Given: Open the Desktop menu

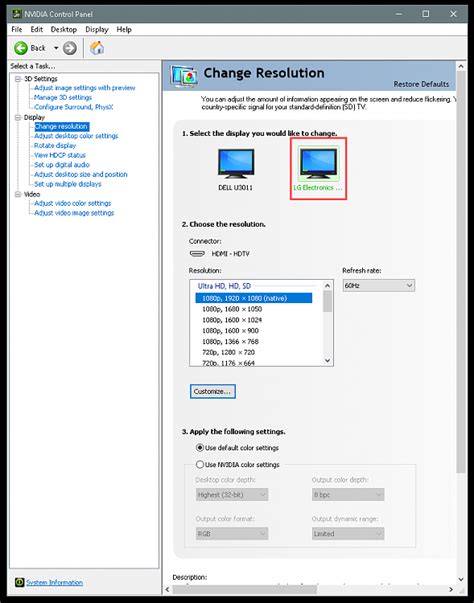Looking at the screenshot, I should [x=63, y=30].
